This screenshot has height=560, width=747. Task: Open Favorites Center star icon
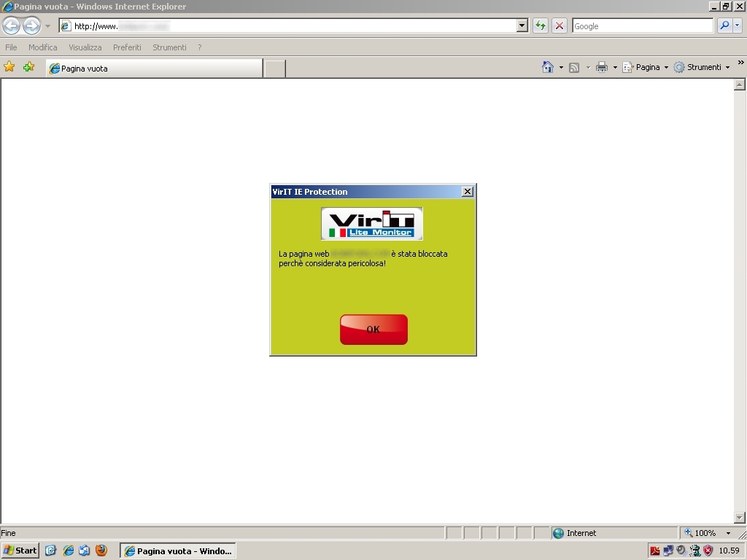pos(9,66)
